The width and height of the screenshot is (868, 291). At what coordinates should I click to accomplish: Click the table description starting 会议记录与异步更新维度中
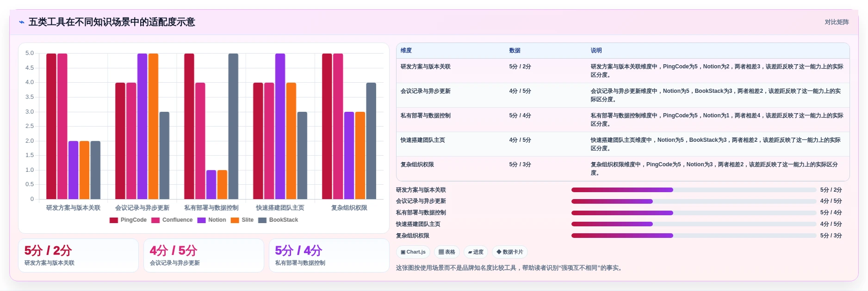coord(716,95)
